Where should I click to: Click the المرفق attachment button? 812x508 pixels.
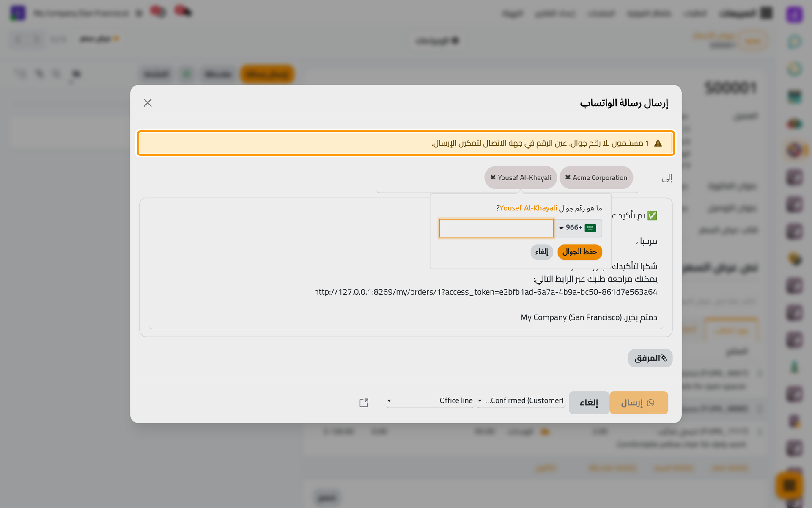(x=650, y=358)
